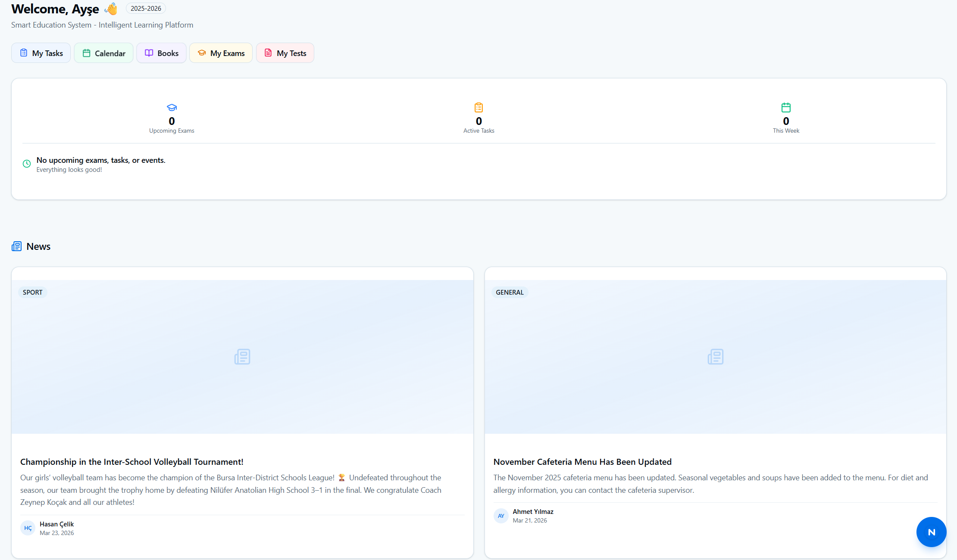Viewport: 957px width, 560px height.
Task: Select the GENERAL category tag
Action: coord(510,292)
